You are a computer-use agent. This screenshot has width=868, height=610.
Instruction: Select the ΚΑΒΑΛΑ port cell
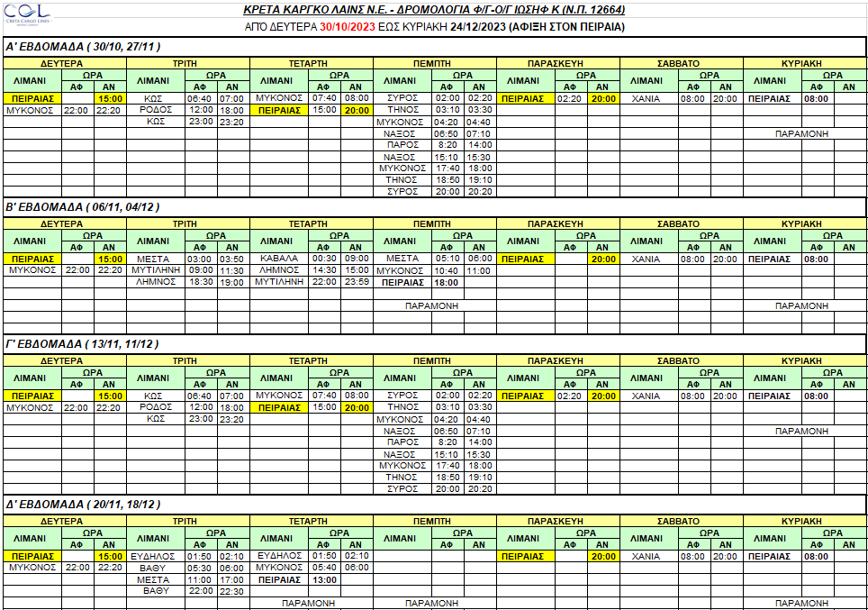click(279, 259)
